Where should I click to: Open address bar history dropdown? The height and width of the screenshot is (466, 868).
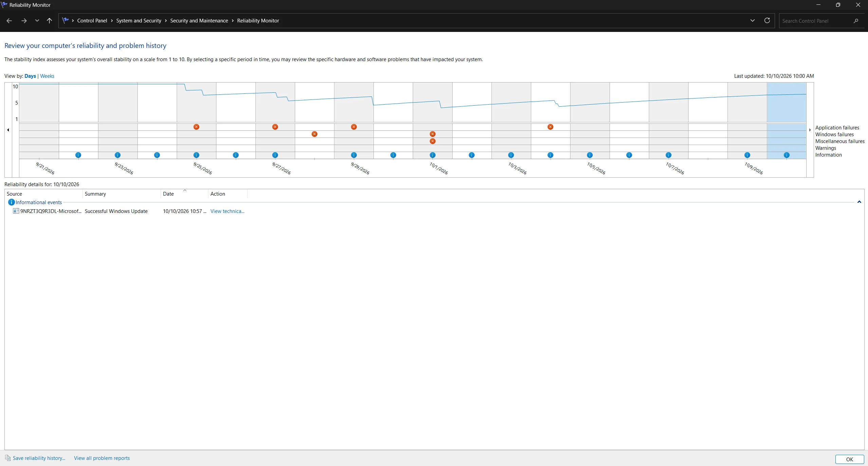coord(753,21)
